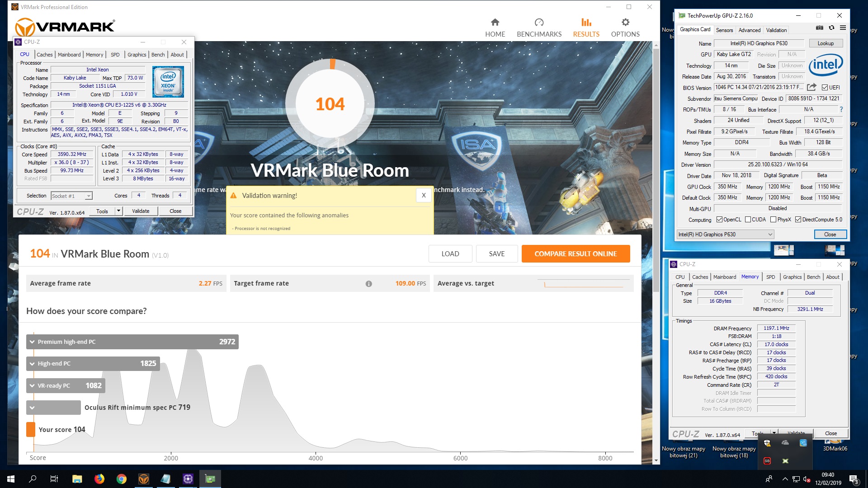Expand the VR-ready PC comparison row
The height and width of the screenshot is (488, 868).
pyautogui.click(x=32, y=386)
